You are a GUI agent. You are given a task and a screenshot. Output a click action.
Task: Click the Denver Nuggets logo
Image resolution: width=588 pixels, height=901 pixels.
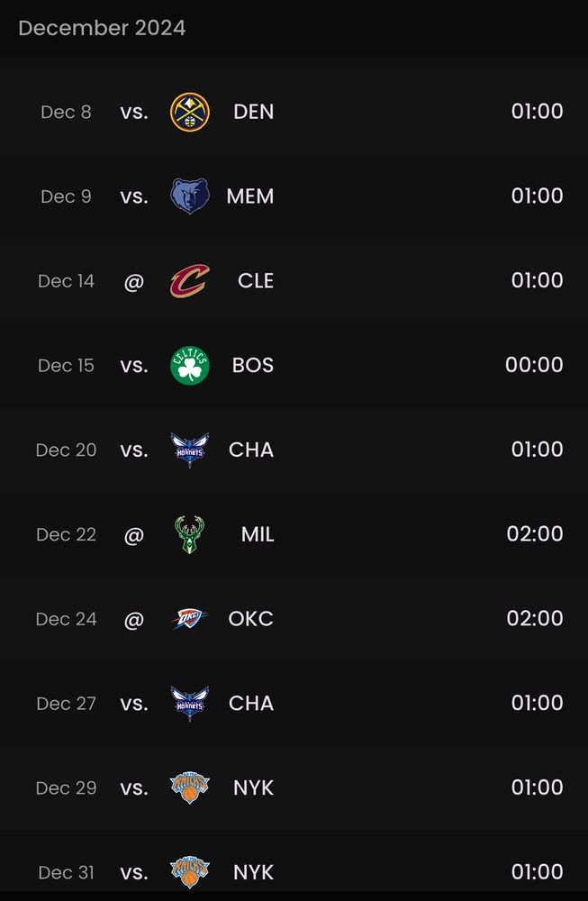pyautogui.click(x=189, y=112)
